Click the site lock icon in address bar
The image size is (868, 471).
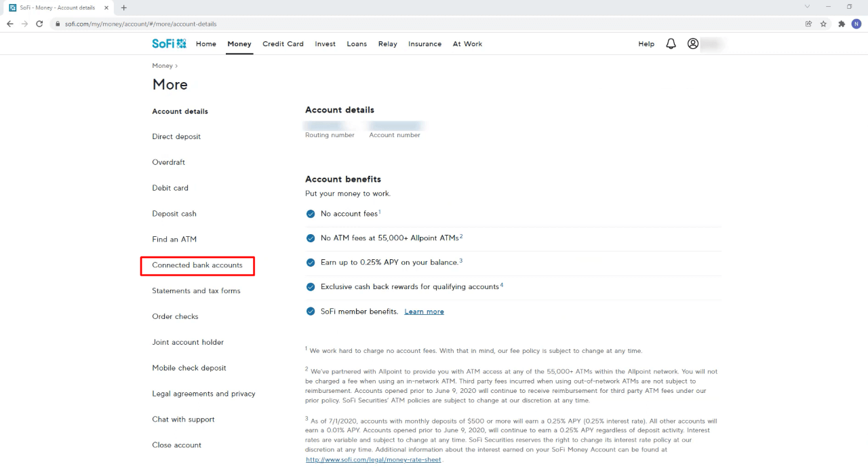[x=59, y=24]
